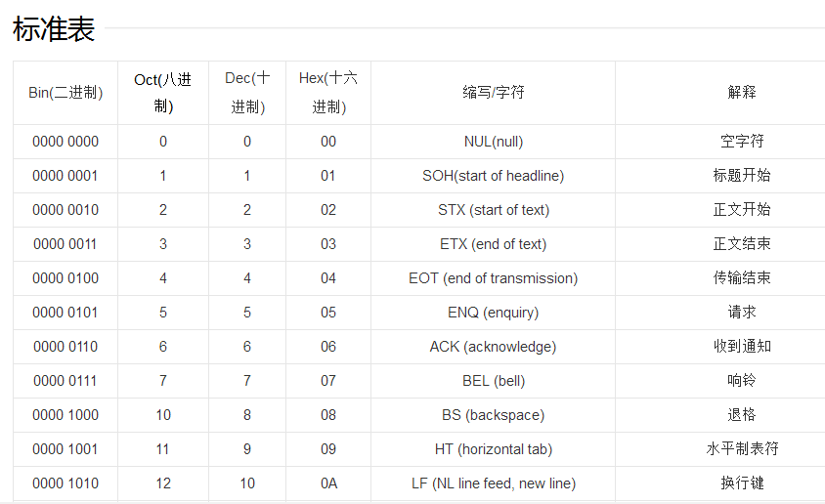This screenshot has width=825, height=504.
Task: Select the Dec(十进制) column header
Action: coord(247,93)
